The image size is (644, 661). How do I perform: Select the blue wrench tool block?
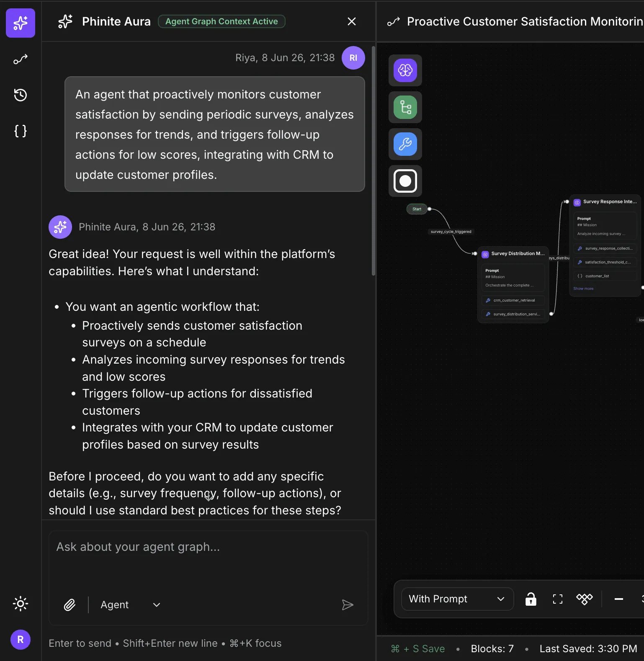click(405, 144)
